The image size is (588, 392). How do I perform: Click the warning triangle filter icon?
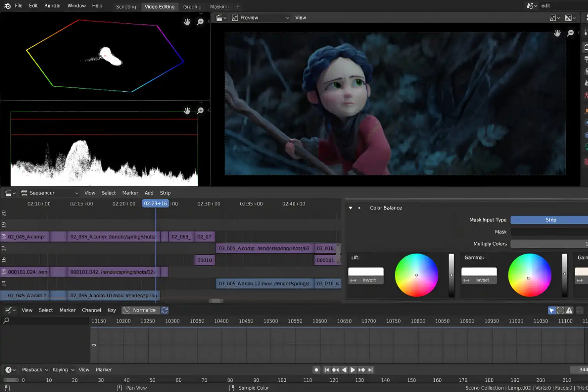tap(569, 310)
